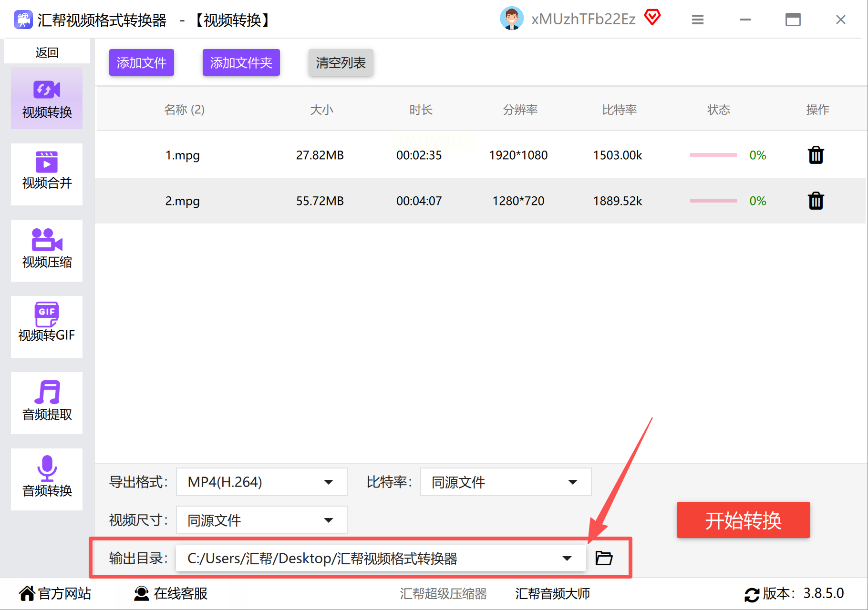Click the 00:04:07 duration cell
This screenshot has width=868, height=610.
click(419, 201)
